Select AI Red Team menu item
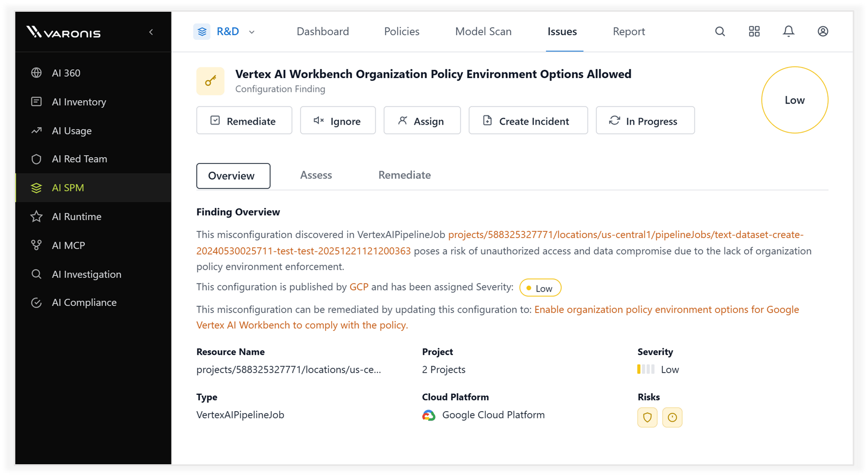Viewport: 868px width, 476px height. coord(93,159)
